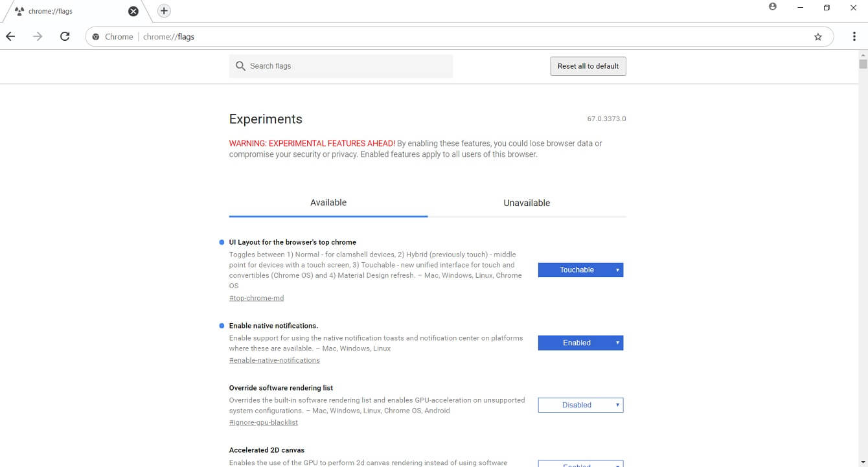Open the #top-chrome-md flag link
The image size is (868, 467).
[x=257, y=297]
